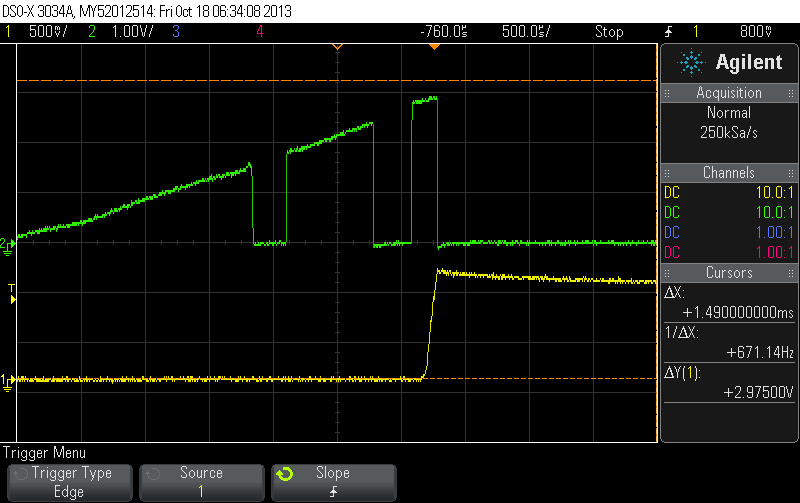The height and width of the screenshot is (503, 800).
Task: Click the blue channel 3 DC coupling entry
Action: point(672,233)
